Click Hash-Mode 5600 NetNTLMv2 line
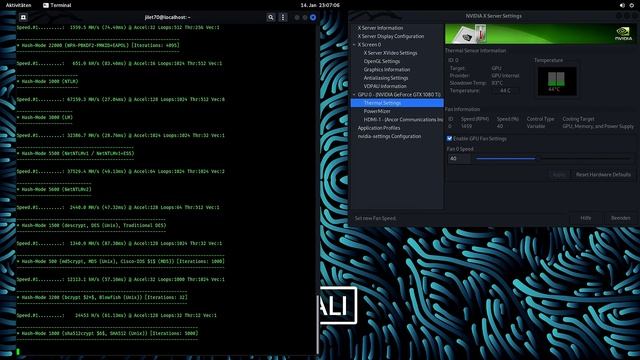This screenshot has height=360, width=640. (x=54, y=189)
